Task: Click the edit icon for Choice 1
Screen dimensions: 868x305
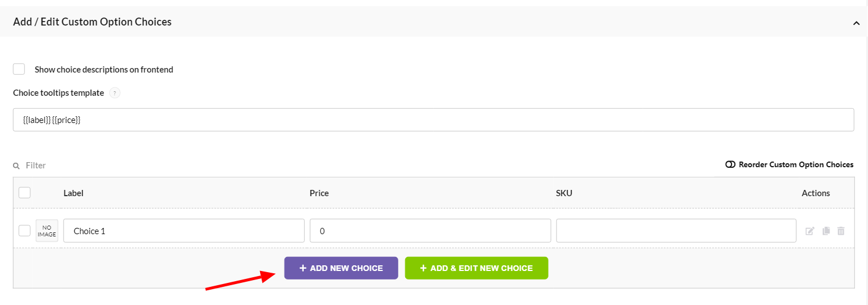Action: (810, 231)
